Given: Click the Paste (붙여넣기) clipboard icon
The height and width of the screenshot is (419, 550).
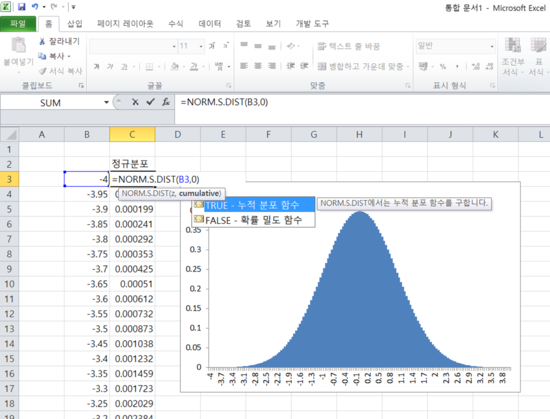Looking at the screenshot, I should pos(18,45).
